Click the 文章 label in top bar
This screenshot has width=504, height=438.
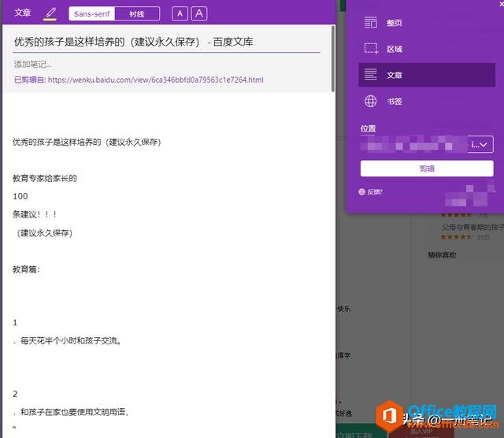pos(23,13)
